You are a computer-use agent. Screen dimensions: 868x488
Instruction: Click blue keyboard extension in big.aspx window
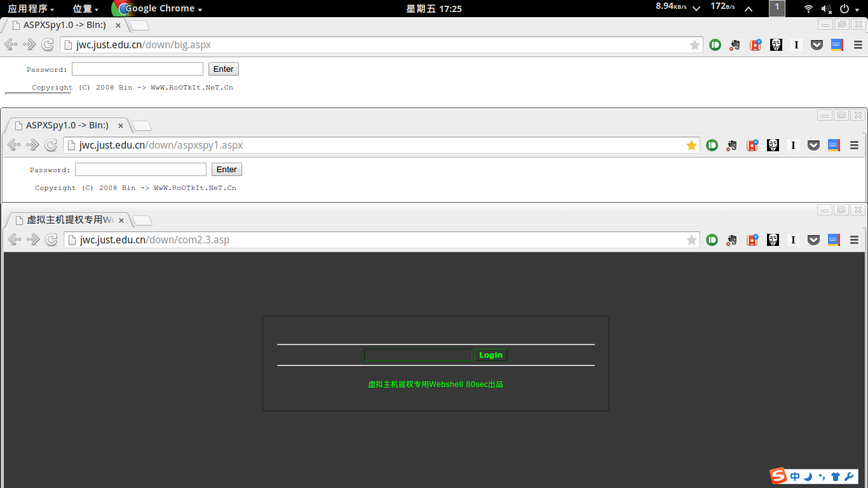point(837,44)
